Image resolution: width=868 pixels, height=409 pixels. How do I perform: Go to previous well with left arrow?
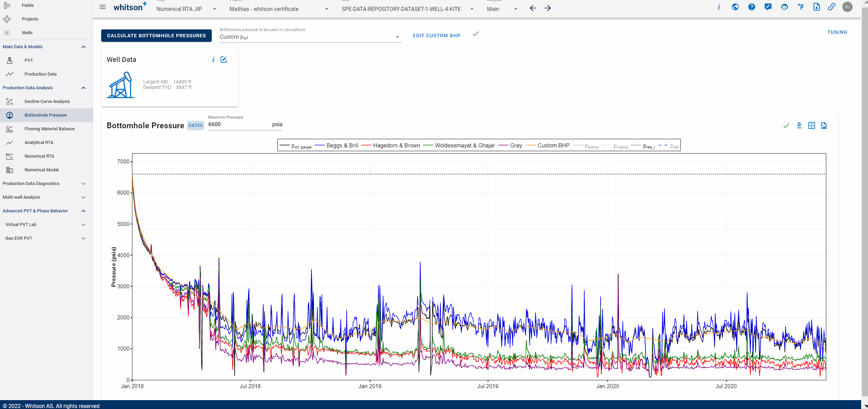point(532,8)
